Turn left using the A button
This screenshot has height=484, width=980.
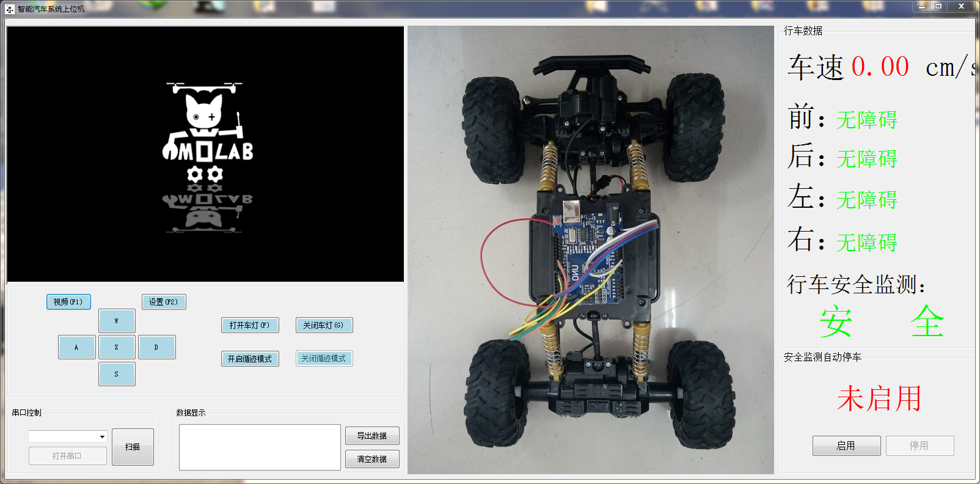pos(77,347)
